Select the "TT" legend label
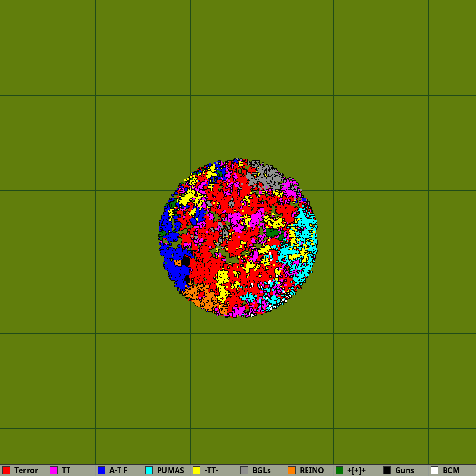Viewport: 476px width, 476px height. click(x=66, y=471)
